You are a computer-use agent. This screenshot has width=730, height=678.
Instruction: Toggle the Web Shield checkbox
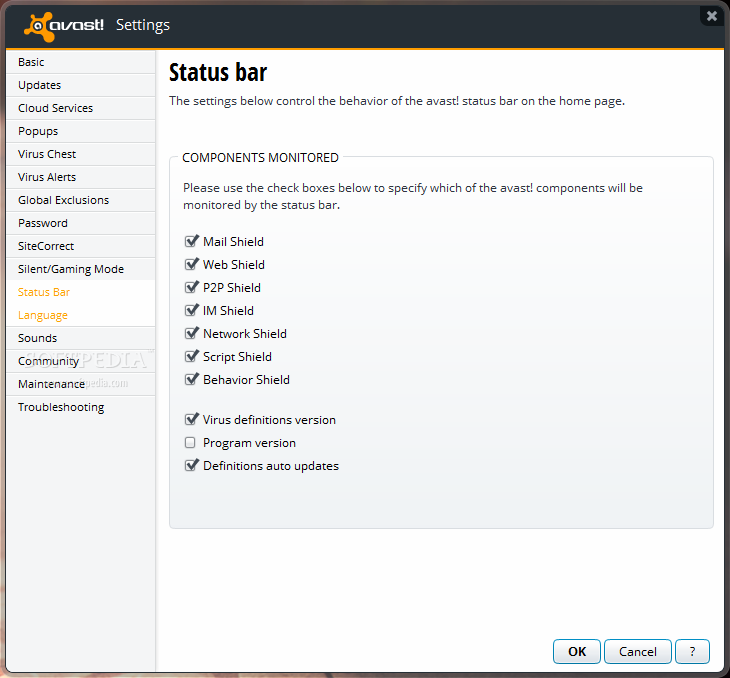click(191, 264)
